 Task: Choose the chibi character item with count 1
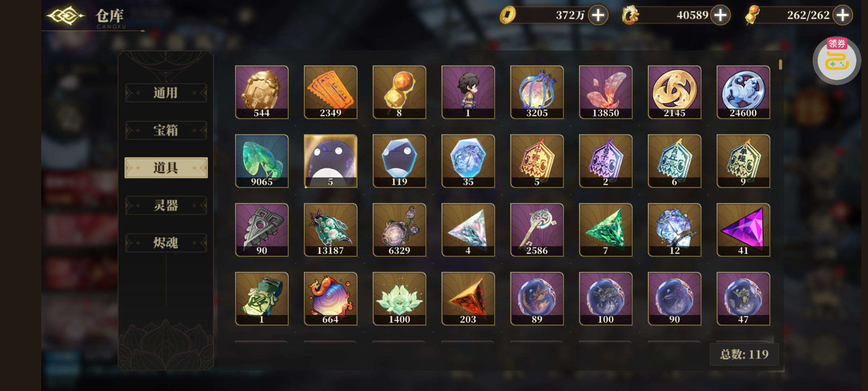coord(468,92)
